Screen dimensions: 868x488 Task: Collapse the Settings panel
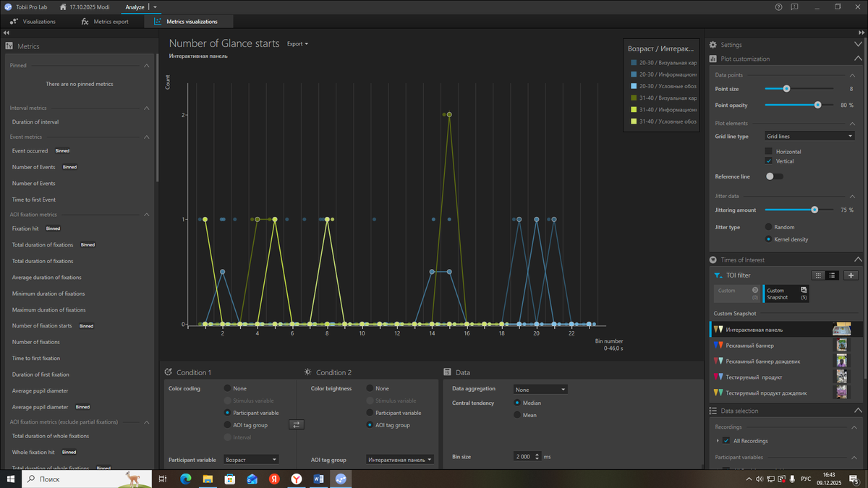pos(859,45)
